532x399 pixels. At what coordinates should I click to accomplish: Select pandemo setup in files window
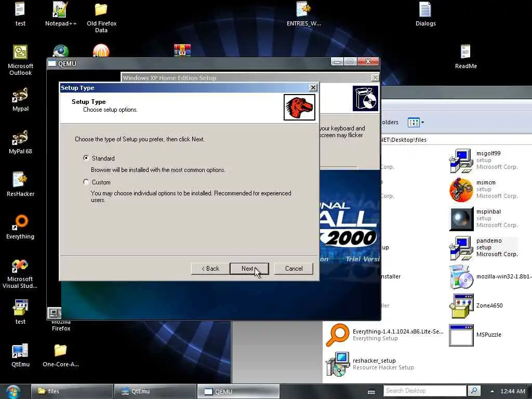tap(484, 247)
